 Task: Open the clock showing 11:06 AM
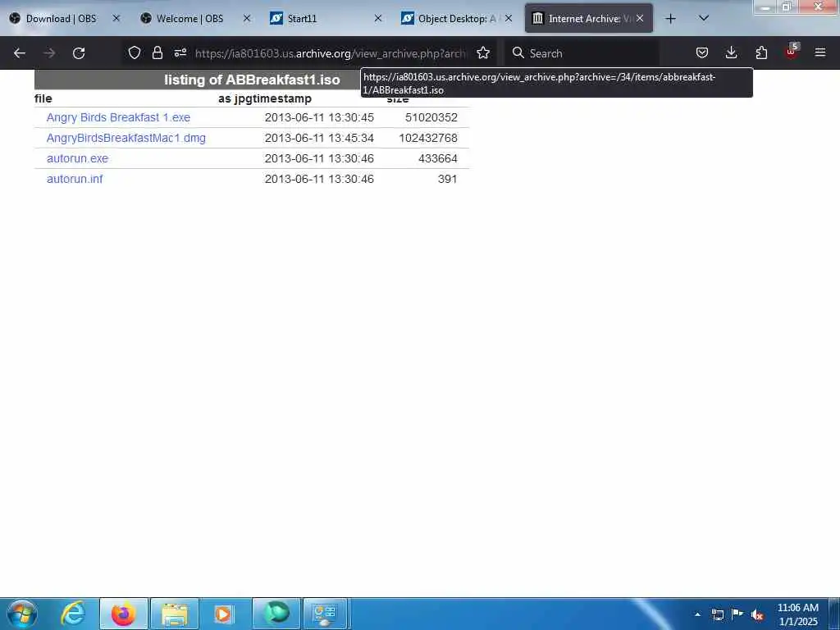click(797, 614)
